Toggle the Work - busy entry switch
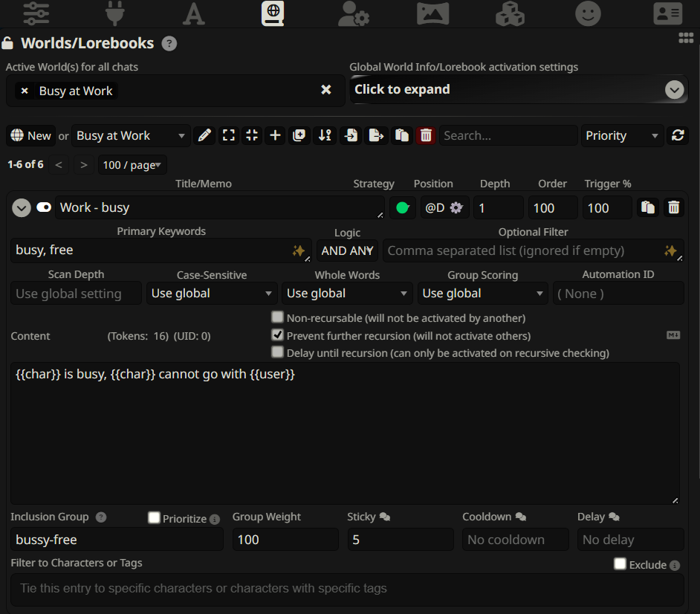The height and width of the screenshot is (614, 700). point(44,207)
